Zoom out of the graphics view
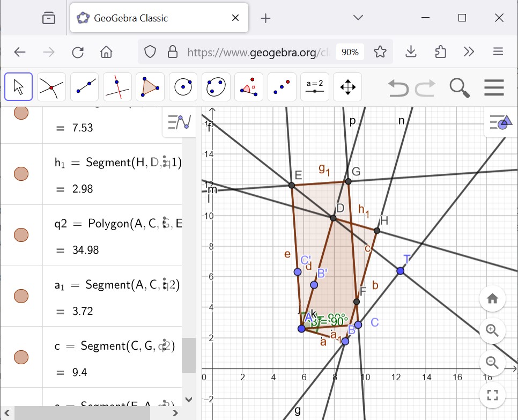The image size is (518, 420). 492,362
